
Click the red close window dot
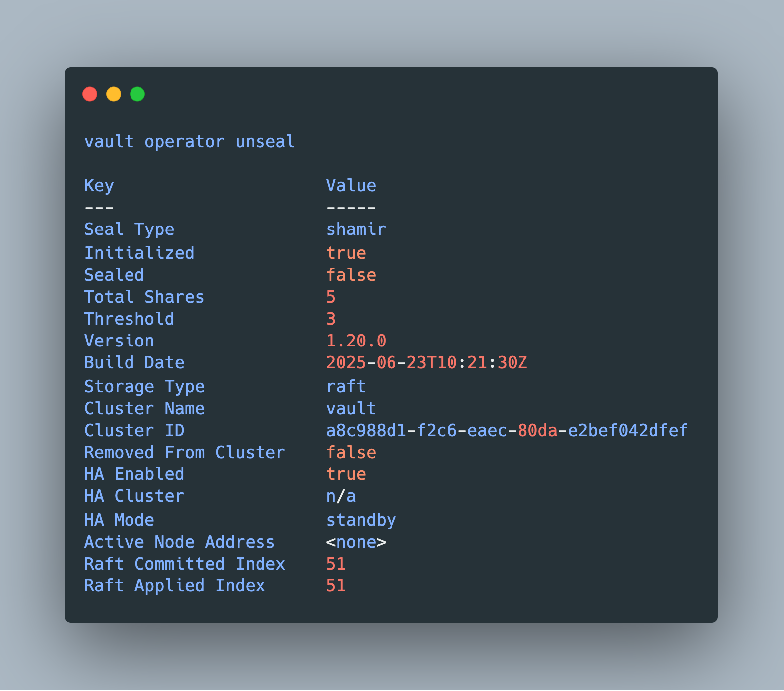(90, 94)
